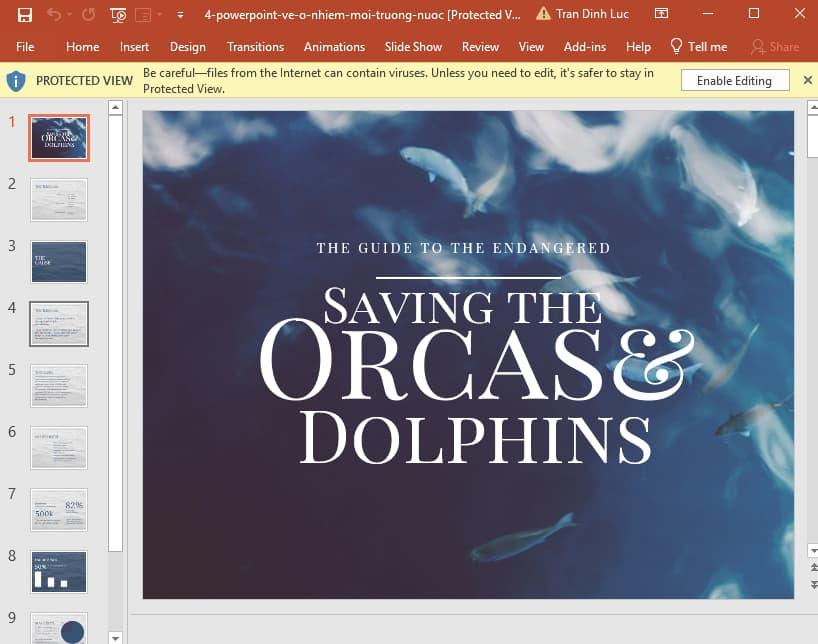Select slide 3 thumbnail

click(58, 262)
